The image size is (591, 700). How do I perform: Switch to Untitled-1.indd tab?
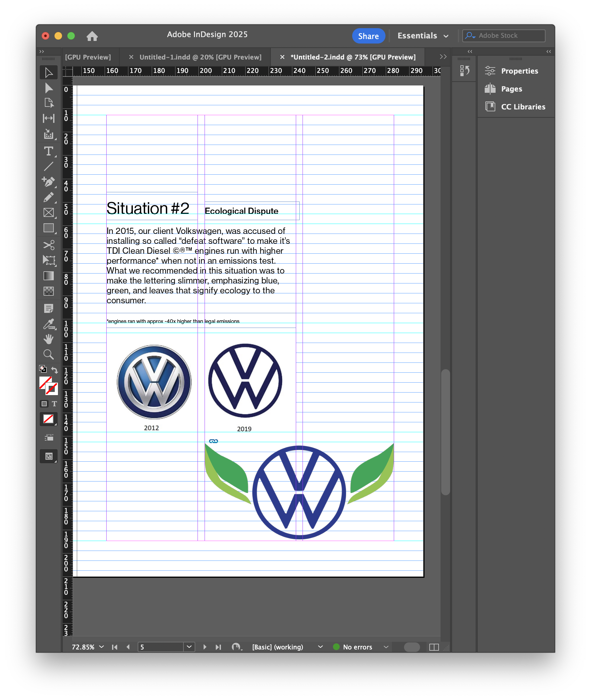(200, 57)
